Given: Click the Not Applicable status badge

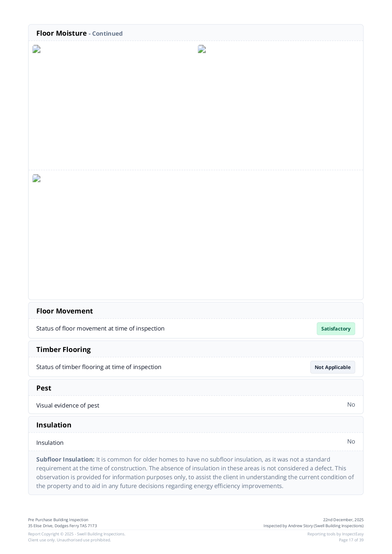Looking at the screenshot, I should pos(332,367).
